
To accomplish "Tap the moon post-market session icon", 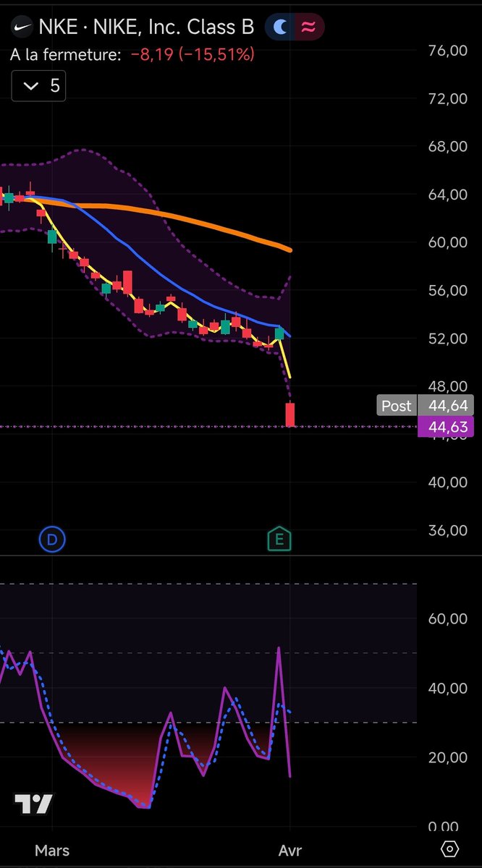I will (280, 27).
